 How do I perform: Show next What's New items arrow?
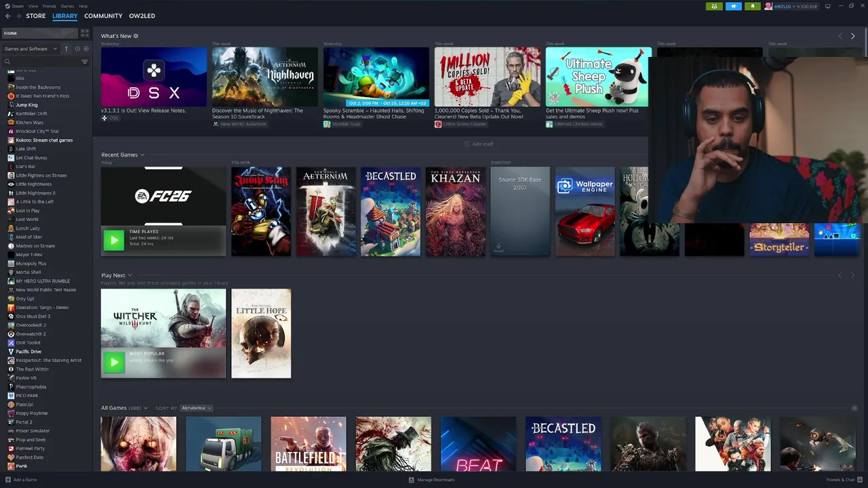pos(852,36)
